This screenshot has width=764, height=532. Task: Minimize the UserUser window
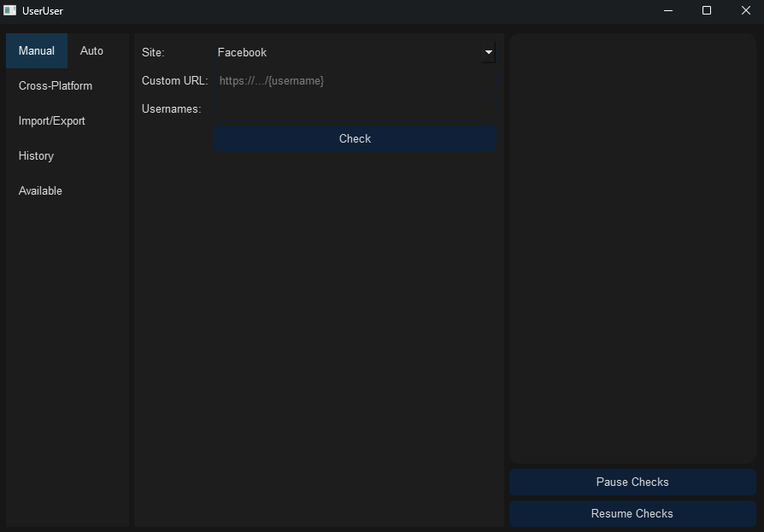668,11
